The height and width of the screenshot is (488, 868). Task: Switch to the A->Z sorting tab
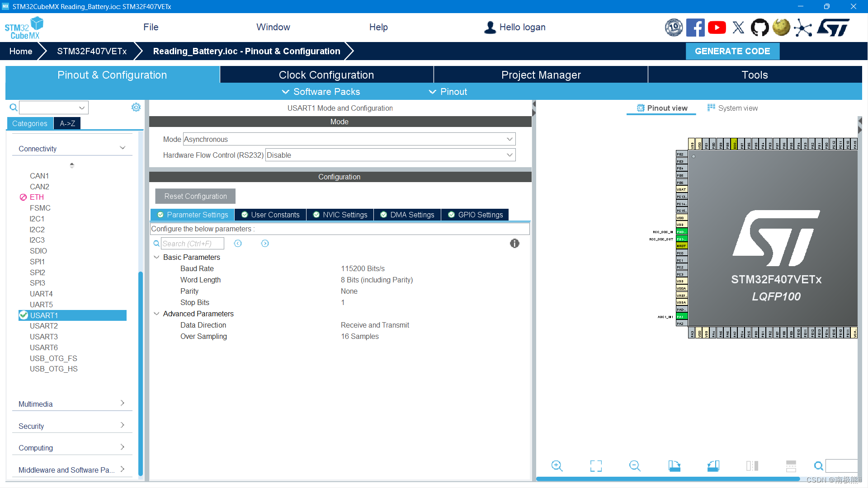(x=67, y=123)
